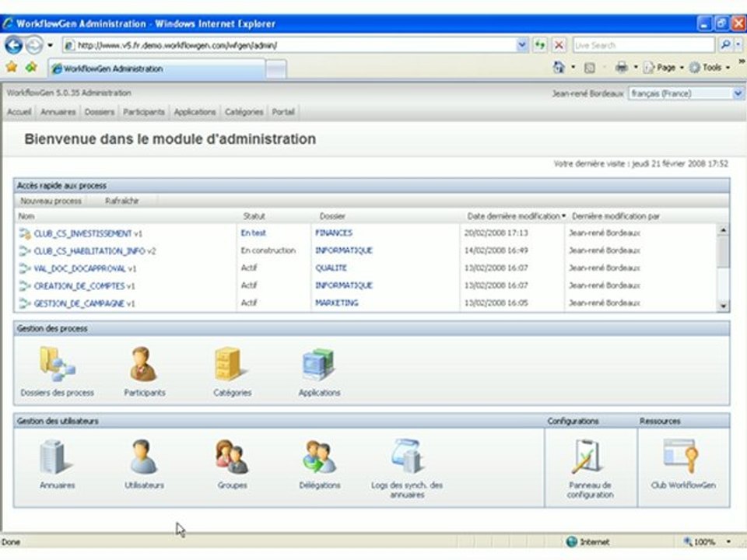The height and width of the screenshot is (560, 747).
Task: Open the search provider dropdown arrow
Action: pos(738,45)
